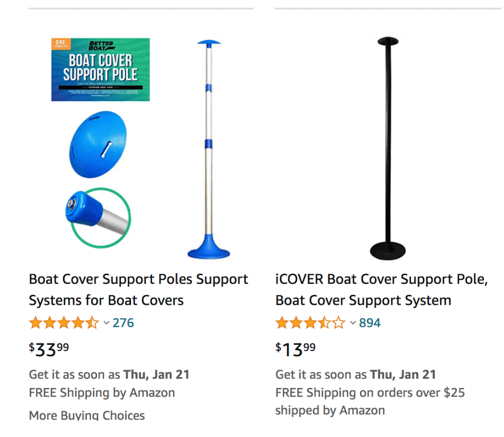The image size is (504, 437).
Task: Open the Better Boat product banner image
Action: (100, 70)
